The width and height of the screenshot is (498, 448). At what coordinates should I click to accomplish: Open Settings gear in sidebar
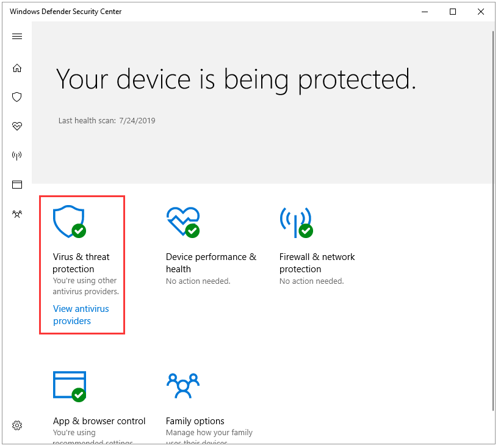point(17,425)
